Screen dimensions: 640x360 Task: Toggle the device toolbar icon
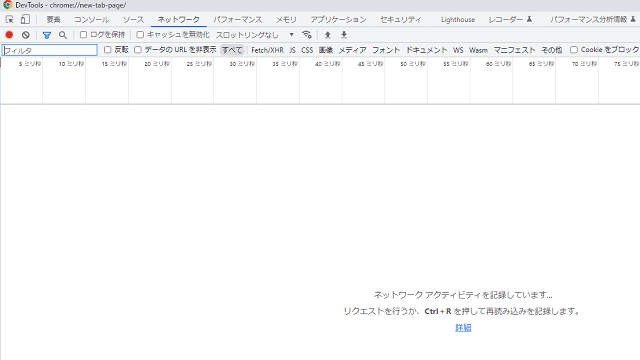(25, 19)
